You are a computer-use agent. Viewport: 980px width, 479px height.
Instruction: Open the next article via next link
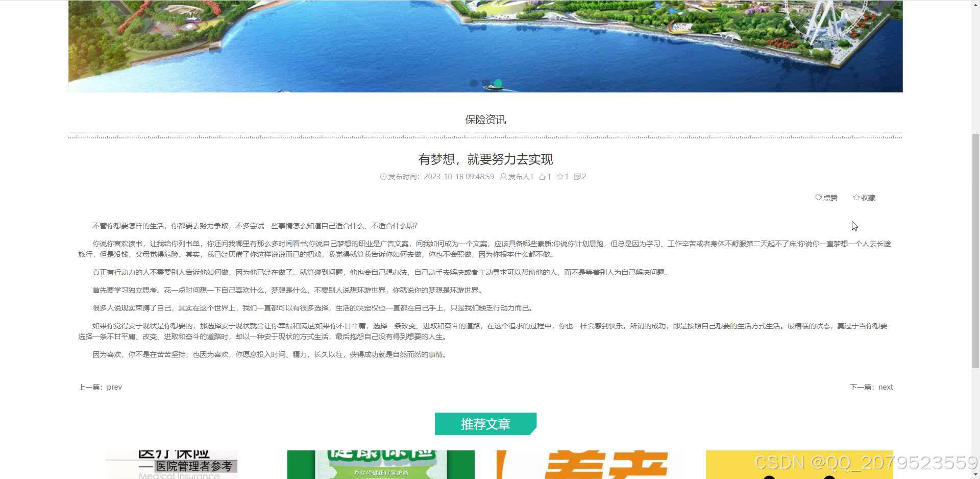[x=885, y=387]
